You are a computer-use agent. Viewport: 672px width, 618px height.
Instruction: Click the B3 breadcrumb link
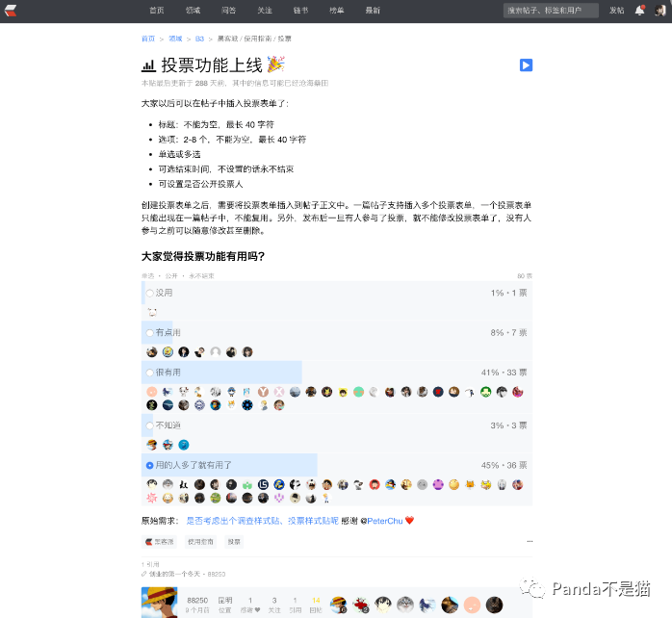(x=199, y=39)
